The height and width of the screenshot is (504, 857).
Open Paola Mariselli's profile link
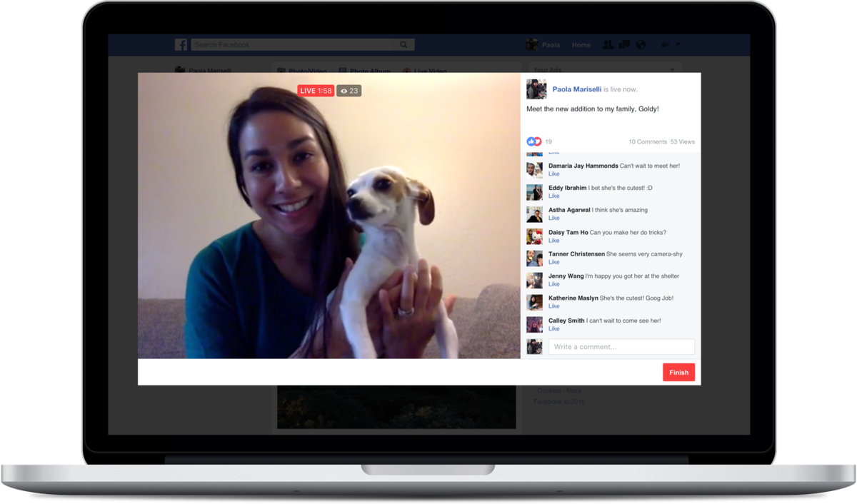point(576,89)
